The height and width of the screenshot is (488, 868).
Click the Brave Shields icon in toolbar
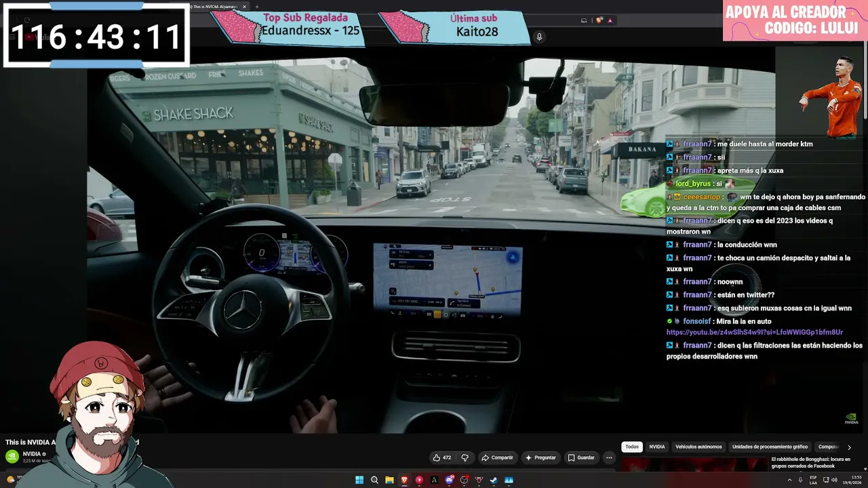point(599,20)
